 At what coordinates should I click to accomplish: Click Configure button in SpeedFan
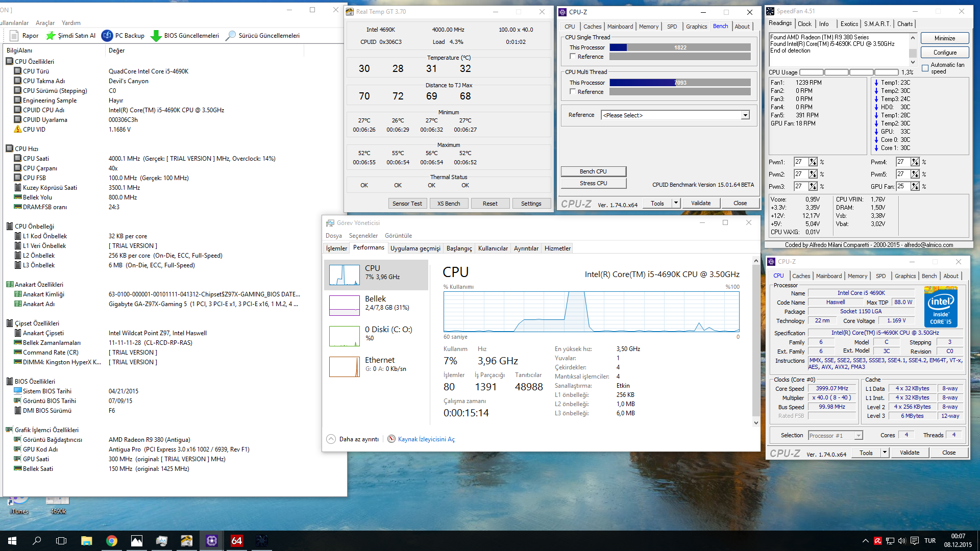click(x=945, y=53)
